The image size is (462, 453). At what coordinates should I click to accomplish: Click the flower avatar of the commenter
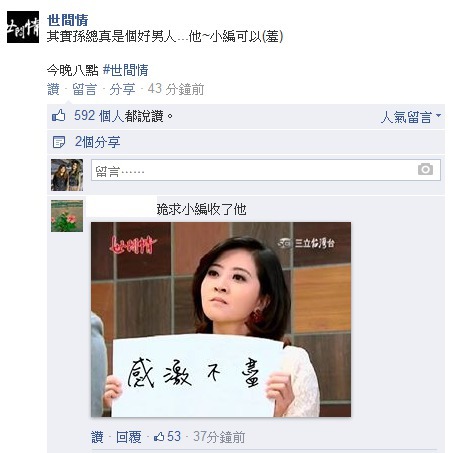click(67, 216)
